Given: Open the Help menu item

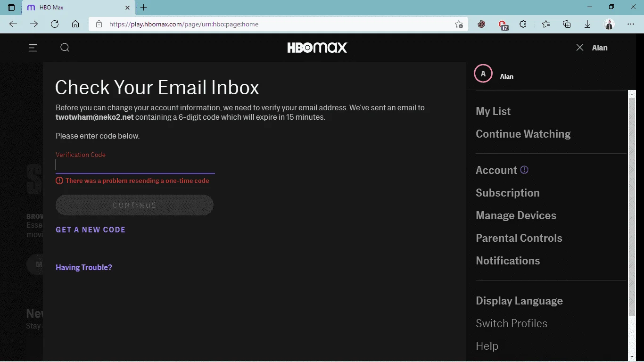Looking at the screenshot, I should (x=487, y=346).
